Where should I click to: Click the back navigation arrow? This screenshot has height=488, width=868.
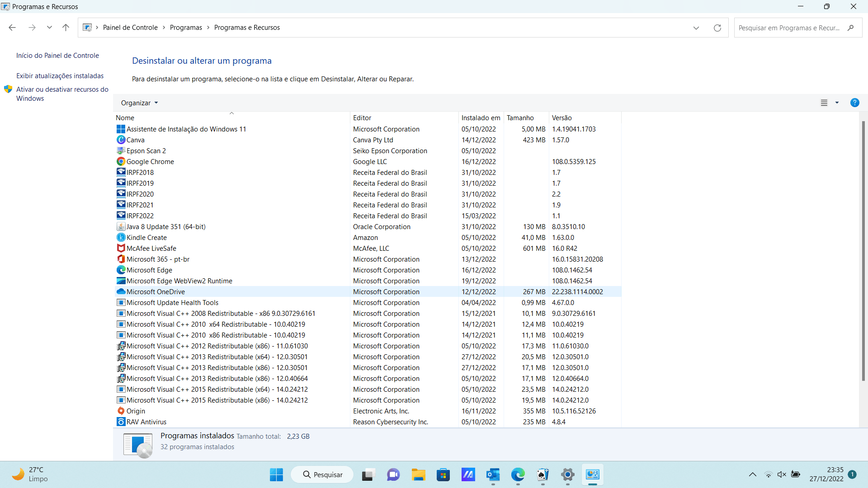coord(12,28)
